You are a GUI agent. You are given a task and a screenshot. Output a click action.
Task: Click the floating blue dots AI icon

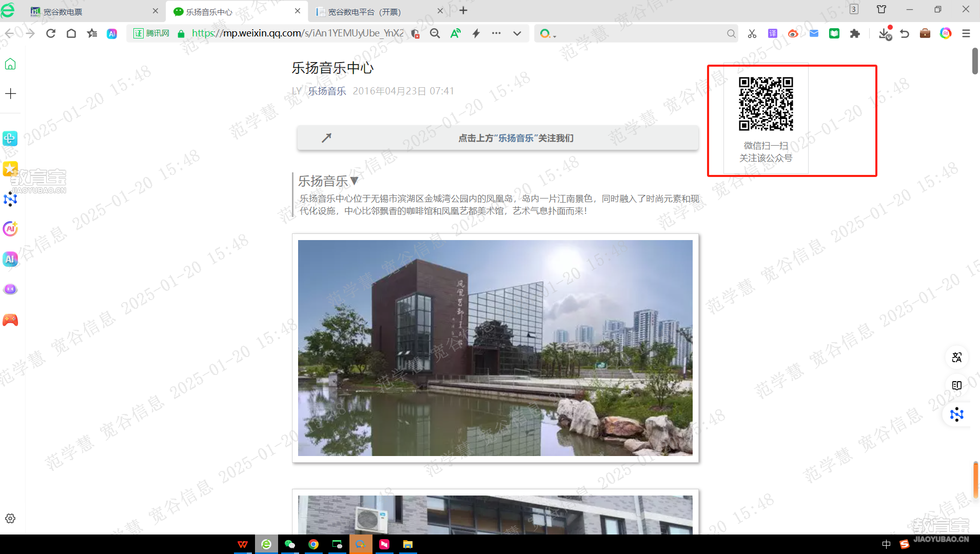click(x=957, y=414)
